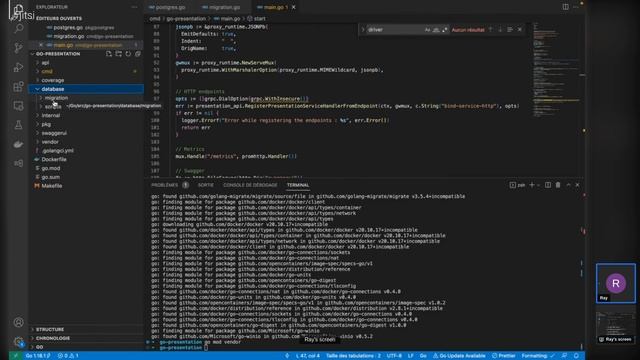Select Ray's screen thumbnail in Jitsi
Viewport: 640px width, 360px height.
616,327
